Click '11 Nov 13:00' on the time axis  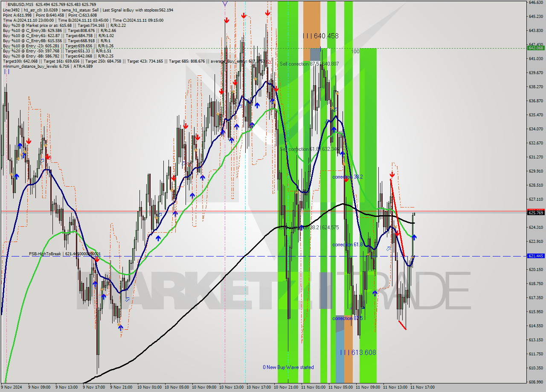[395, 387]
